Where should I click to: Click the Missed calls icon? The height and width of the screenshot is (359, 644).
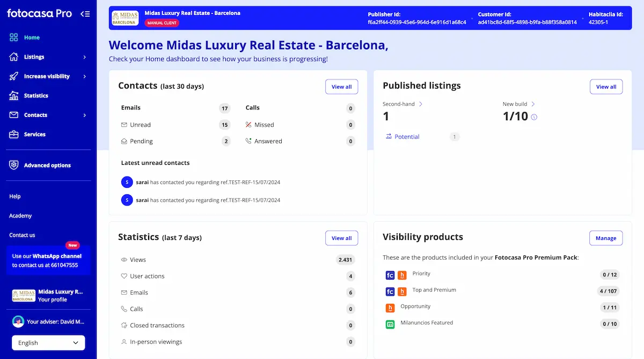(x=248, y=124)
